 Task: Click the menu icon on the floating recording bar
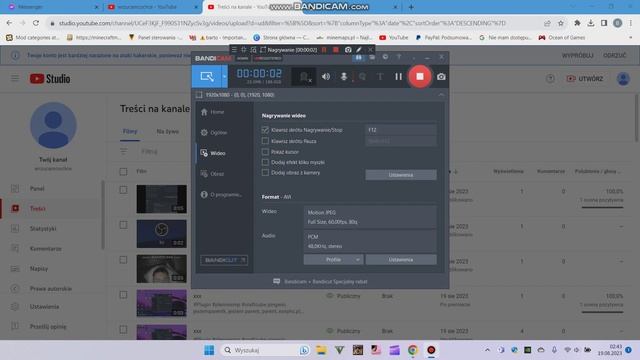click(x=234, y=50)
